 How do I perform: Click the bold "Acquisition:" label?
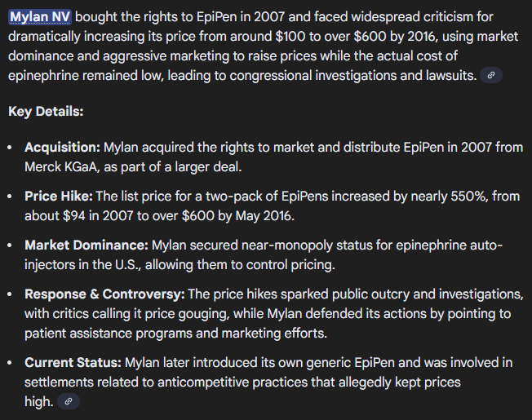62,147
